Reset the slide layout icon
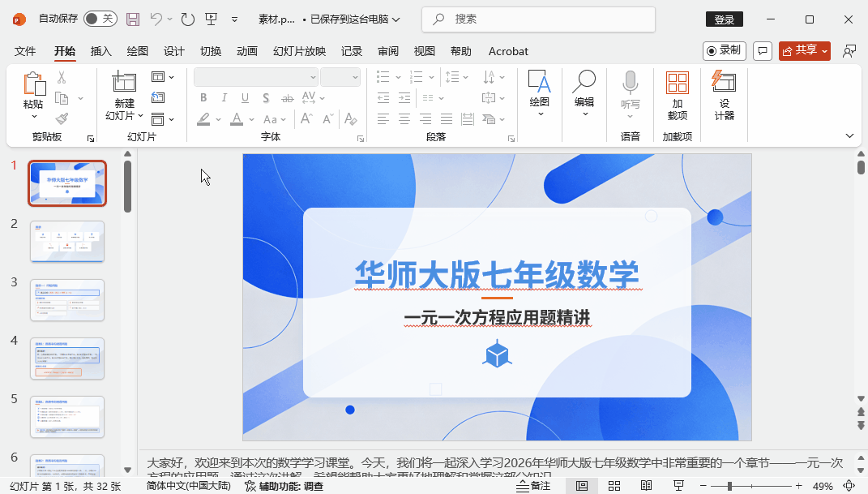 (x=158, y=97)
